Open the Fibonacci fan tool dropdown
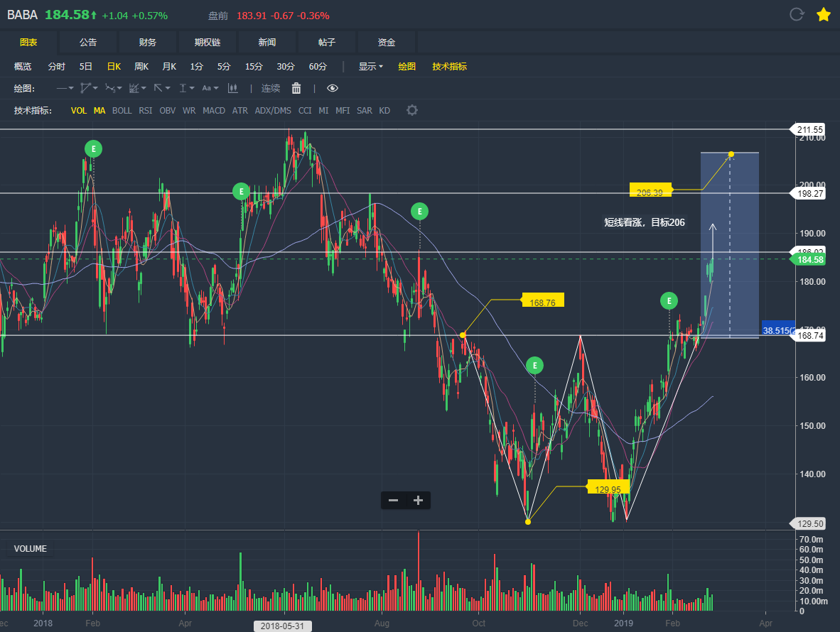 [x=138, y=88]
